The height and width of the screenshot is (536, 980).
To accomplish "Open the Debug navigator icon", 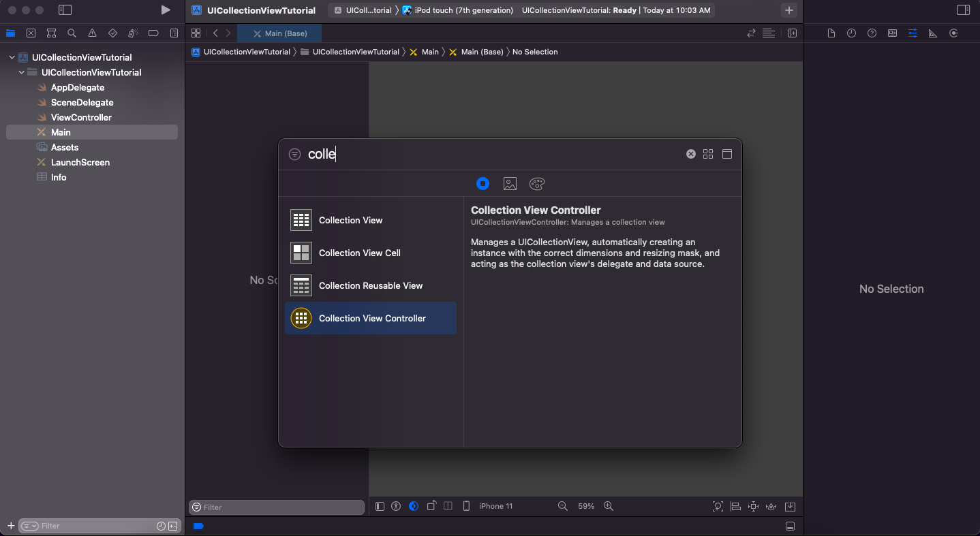I will (133, 33).
